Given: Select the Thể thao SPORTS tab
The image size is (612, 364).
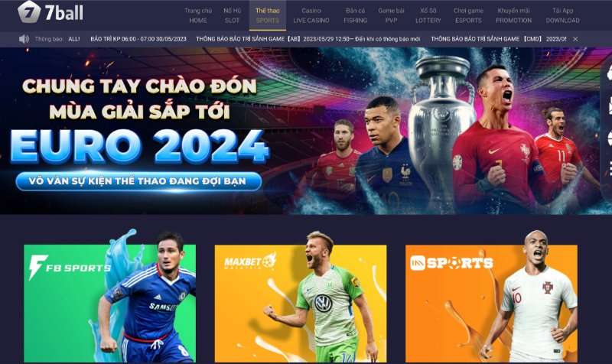Looking at the screenshot, I should pos(267,15).
